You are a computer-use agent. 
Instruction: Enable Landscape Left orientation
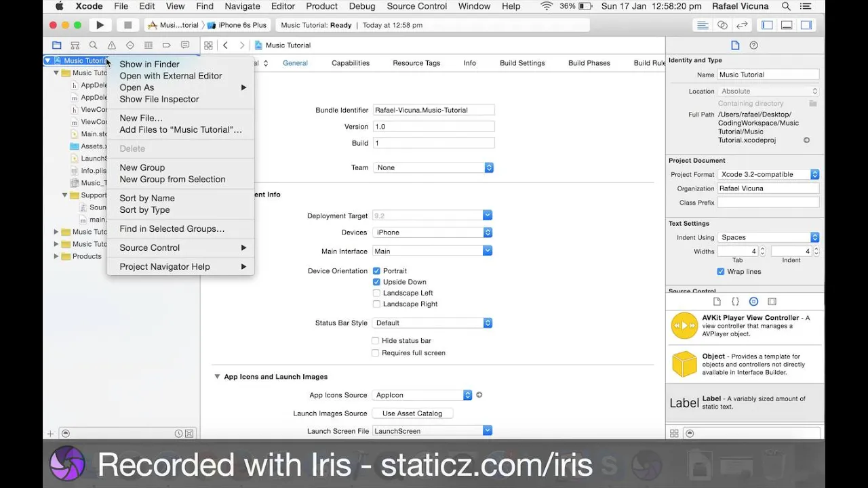376,293
